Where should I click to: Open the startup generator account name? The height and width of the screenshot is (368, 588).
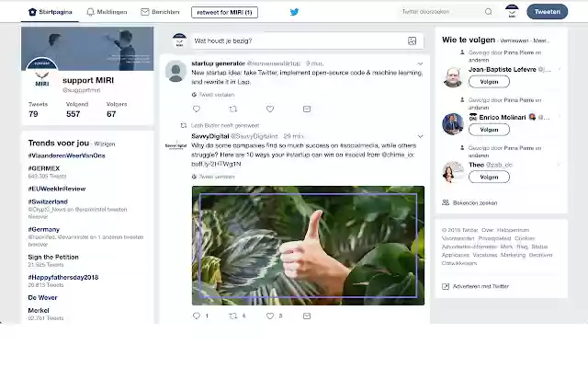point(218,63)
